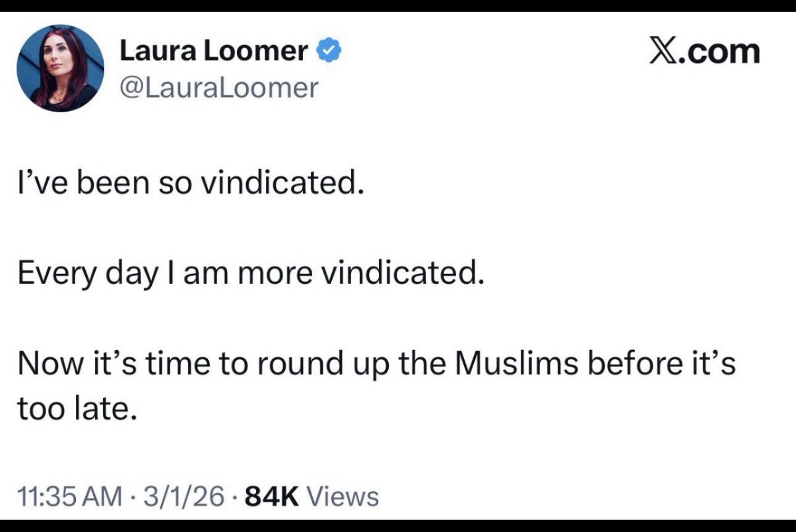The height and width of the screenshot is (532, 796).
Task: Click the line starting with "Now it's time"
Action: 376,364
